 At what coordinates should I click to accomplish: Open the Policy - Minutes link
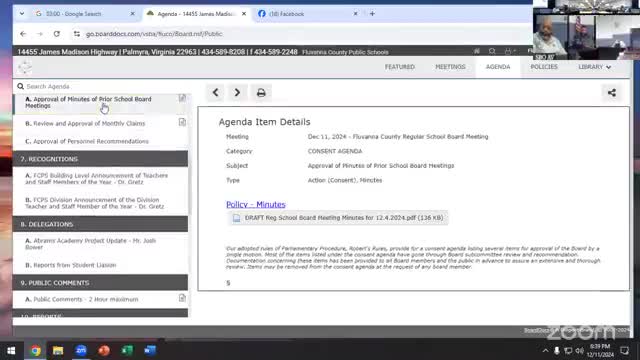[256, 204]
